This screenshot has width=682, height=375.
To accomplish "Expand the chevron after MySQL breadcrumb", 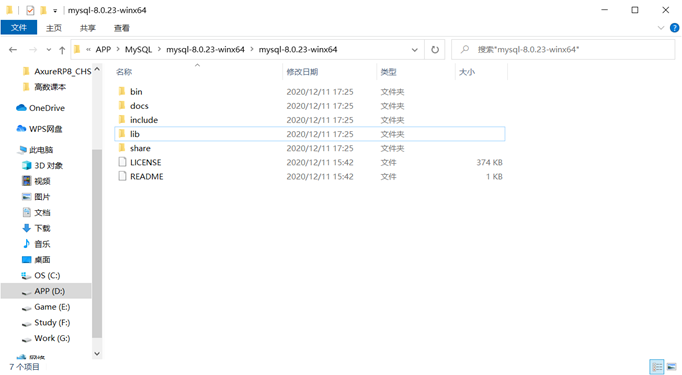I will [x=159, y=50].
